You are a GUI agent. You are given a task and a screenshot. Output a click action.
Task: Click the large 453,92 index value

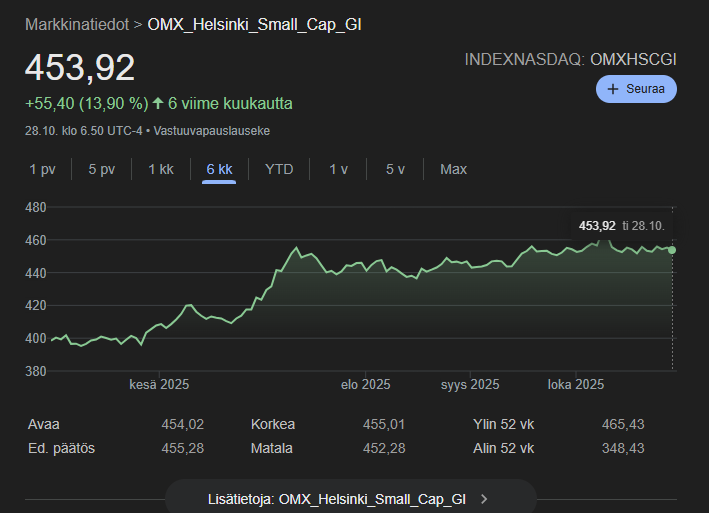point(80,68)
